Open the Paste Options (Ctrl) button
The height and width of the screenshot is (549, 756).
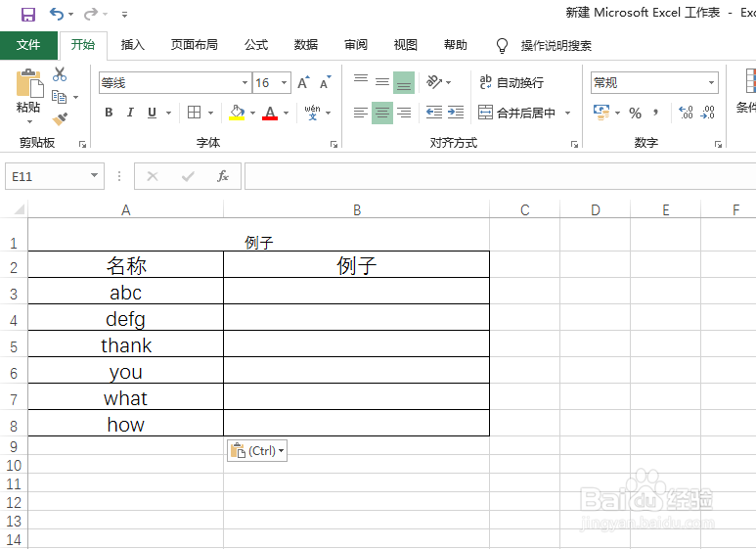click(257, 450)
